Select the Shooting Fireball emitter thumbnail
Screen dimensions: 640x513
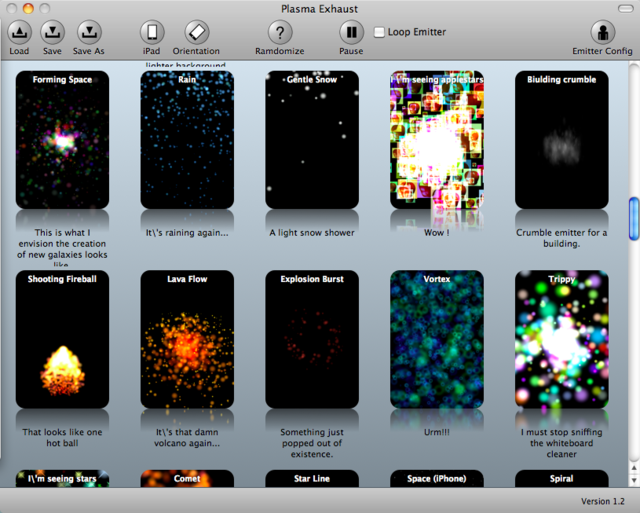[x=62, y=339]
